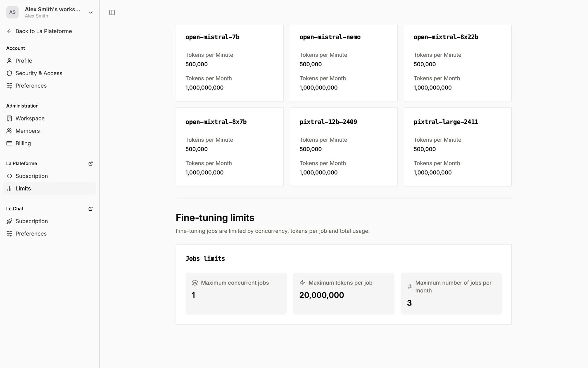
Task: Click the Le Chat rocket Subscription icon
Action: point(9,221)
